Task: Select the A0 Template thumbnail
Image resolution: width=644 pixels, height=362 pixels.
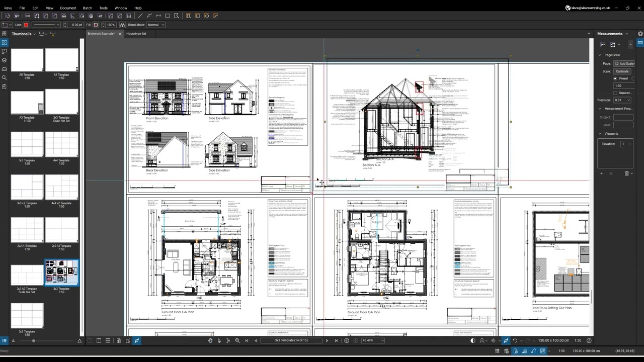Action: point(27,60)
